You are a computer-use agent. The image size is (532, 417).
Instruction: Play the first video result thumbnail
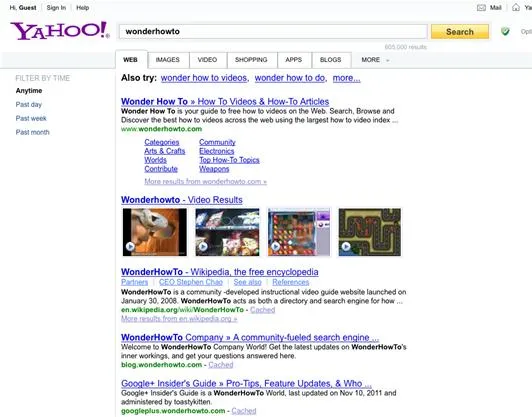click(x=155, y=232)
